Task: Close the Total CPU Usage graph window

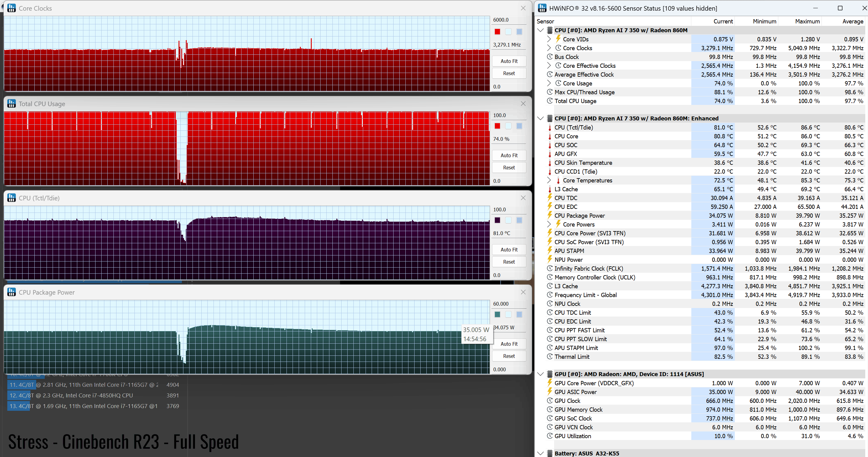Action: [523, 104]
